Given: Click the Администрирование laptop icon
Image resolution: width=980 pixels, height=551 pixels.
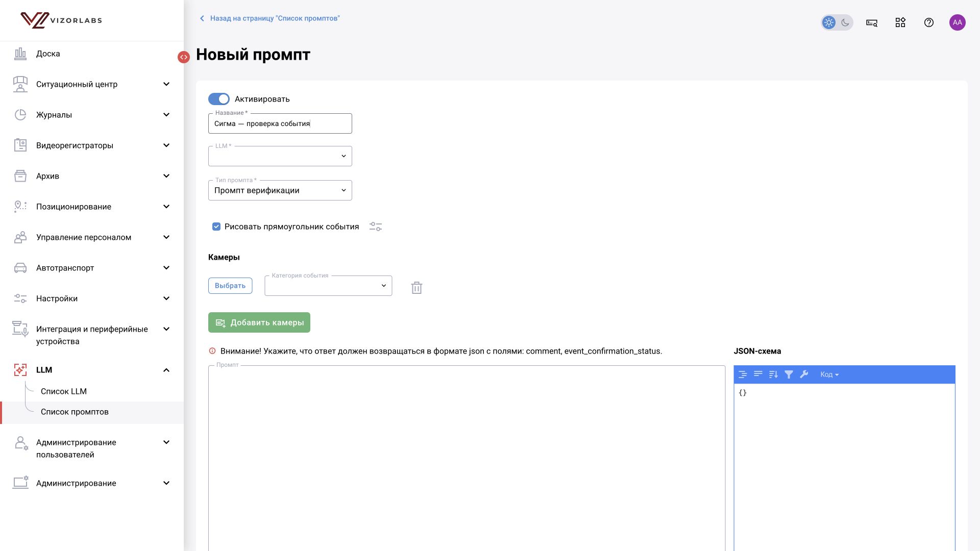Looking at the screenshot, I should (x=20, y=483).
